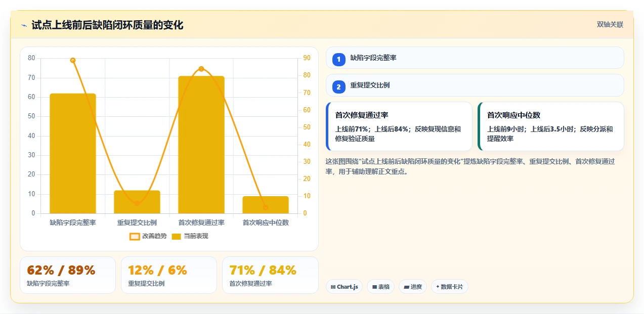Click the diamond icon in 数据卡片 tag

[438, 287]
